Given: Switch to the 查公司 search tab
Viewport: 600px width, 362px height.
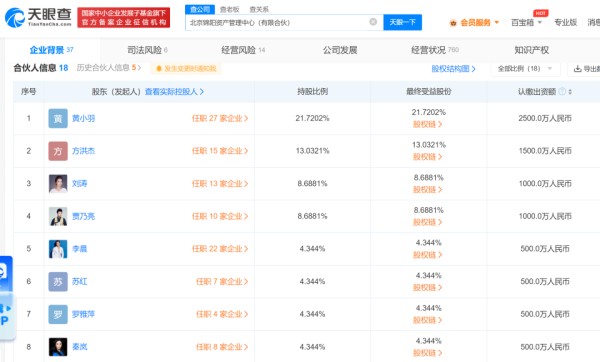Looking at the screenshot, I should coord(200,9).
